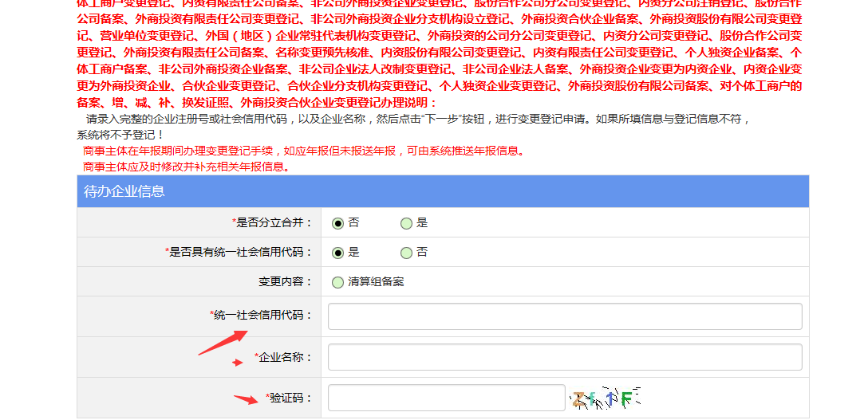868x420 pixels.
Task: Click the small red arrow beside 企业名称
Action: (x=237, y=363)
